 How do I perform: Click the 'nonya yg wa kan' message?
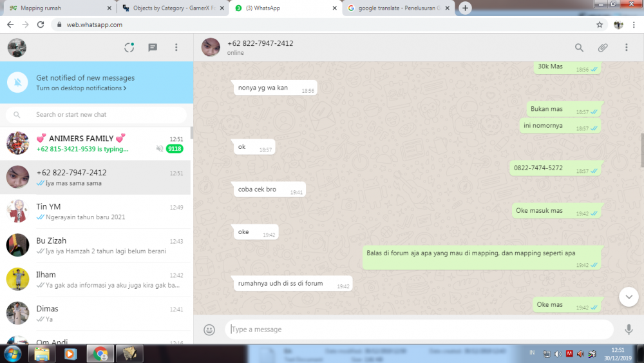tap(275, 88)
